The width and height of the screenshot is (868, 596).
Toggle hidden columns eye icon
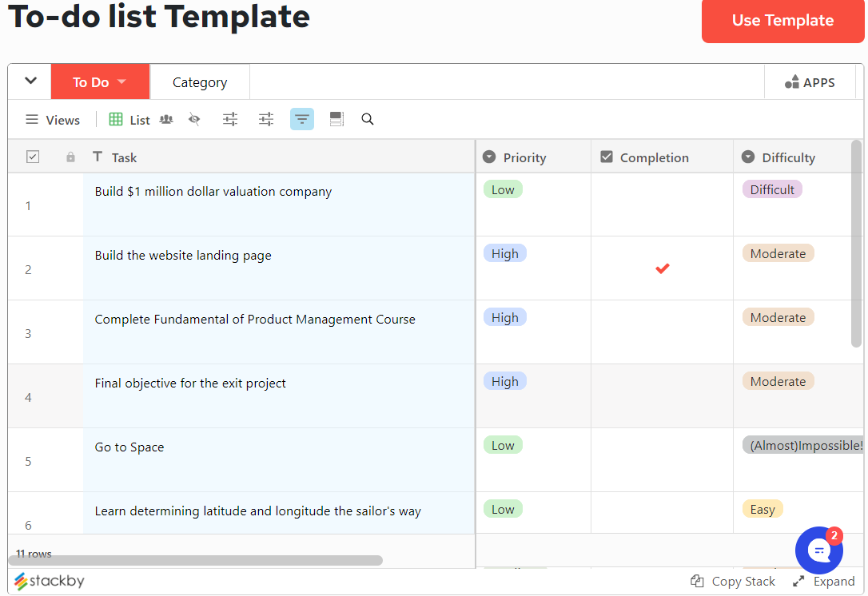193,119
